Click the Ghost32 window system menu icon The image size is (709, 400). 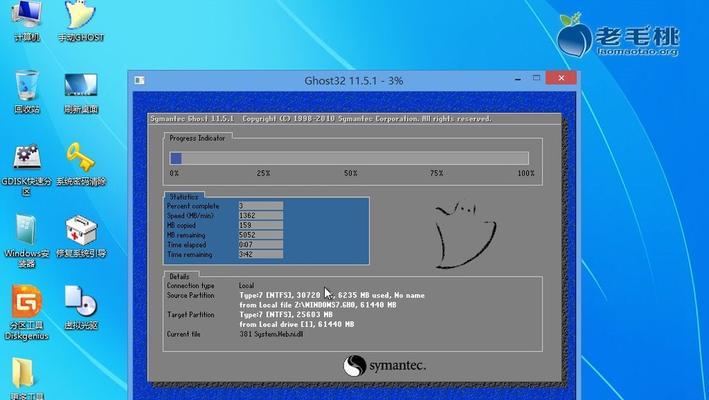pos(139,80)
